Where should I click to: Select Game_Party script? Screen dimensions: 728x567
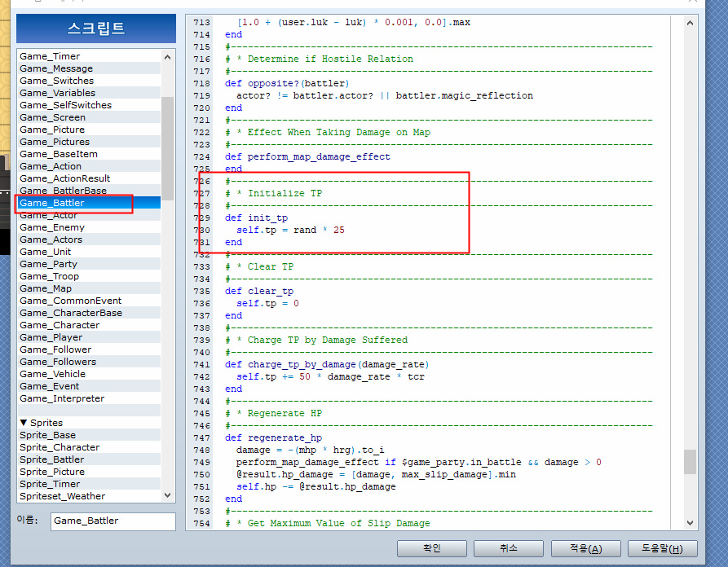tap(89, 264)
